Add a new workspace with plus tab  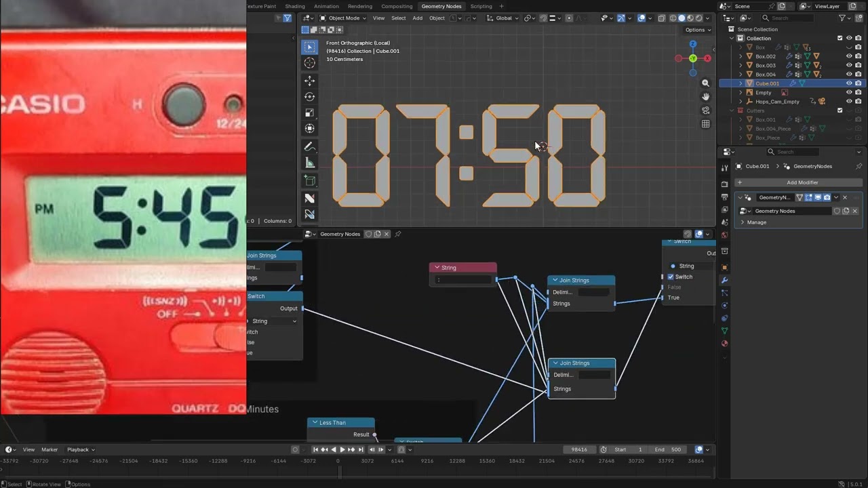click(x=502, y=6)
